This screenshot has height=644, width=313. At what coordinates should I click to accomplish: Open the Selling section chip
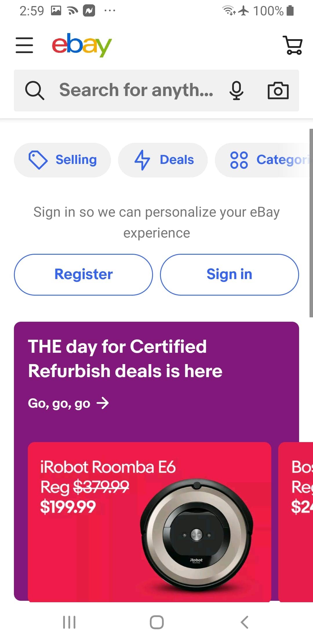(x=62, y=160)
